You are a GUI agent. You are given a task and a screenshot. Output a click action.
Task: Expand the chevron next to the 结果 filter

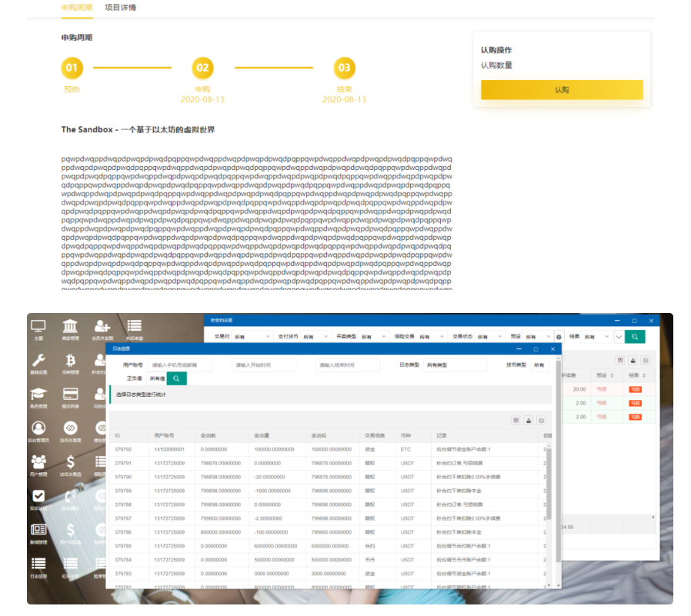pyautogui.click(x=619, y=337)
